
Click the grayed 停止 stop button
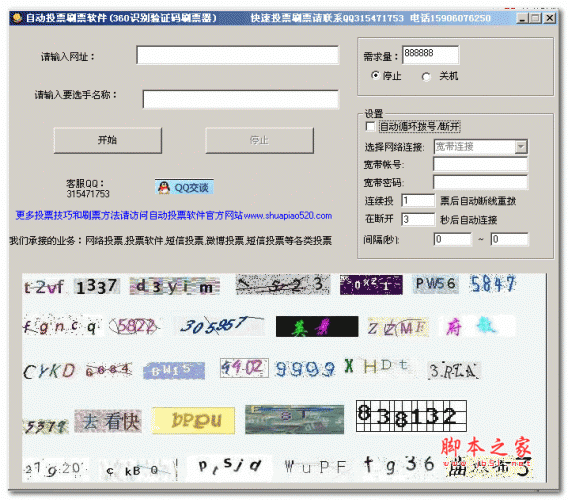[259, 140]
